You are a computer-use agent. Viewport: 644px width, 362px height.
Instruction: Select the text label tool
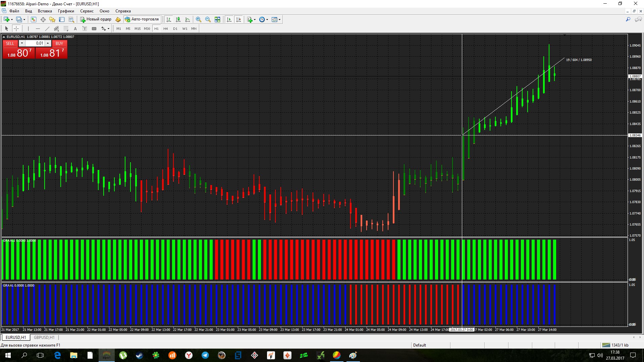point(85,29)
